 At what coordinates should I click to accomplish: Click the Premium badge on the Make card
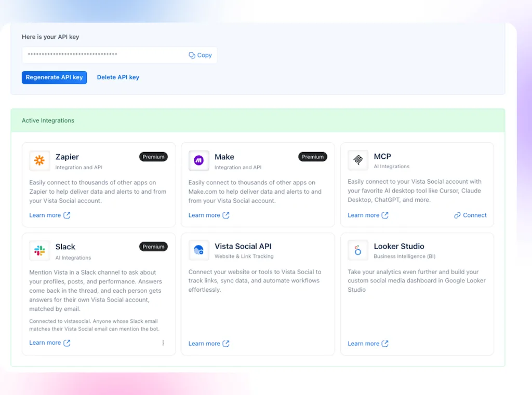(312, 157)
